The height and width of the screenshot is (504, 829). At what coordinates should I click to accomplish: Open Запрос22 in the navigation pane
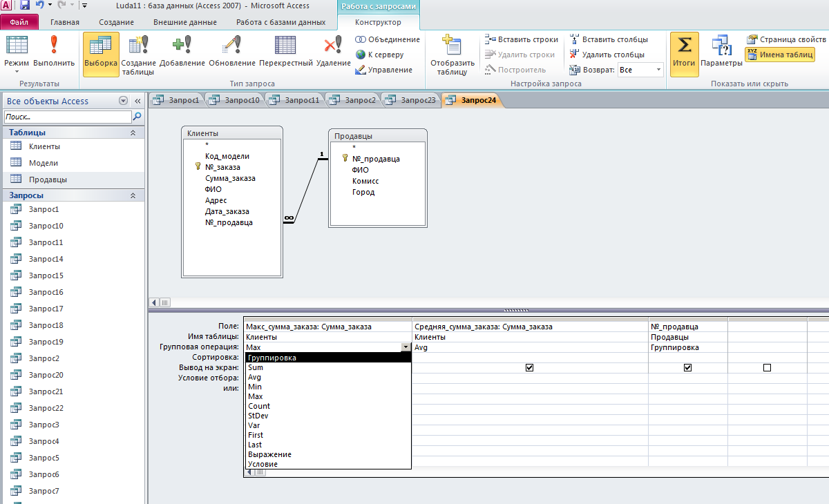tap(46, 408)
